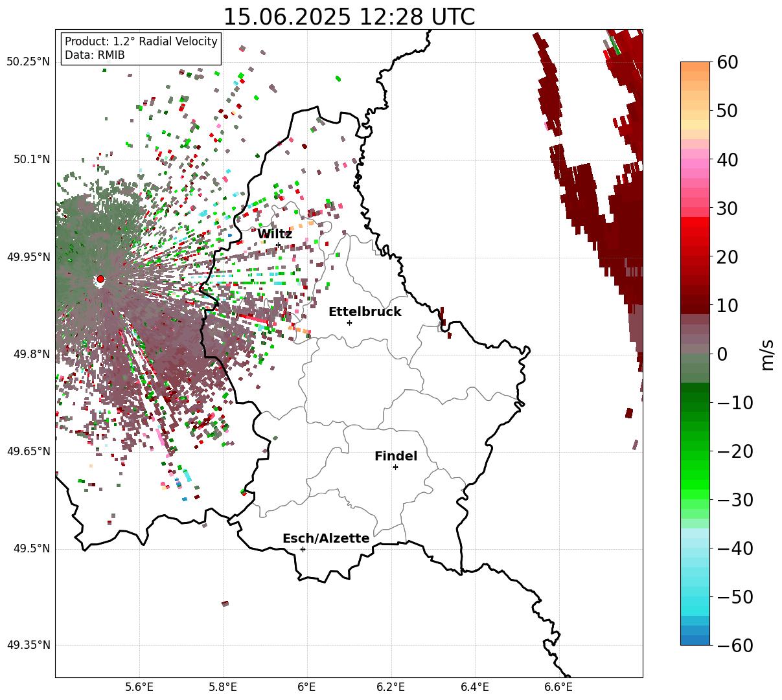This screenshot has height=700, width=782.
Task: Click the red radar site marker dot
Action: 100,279
